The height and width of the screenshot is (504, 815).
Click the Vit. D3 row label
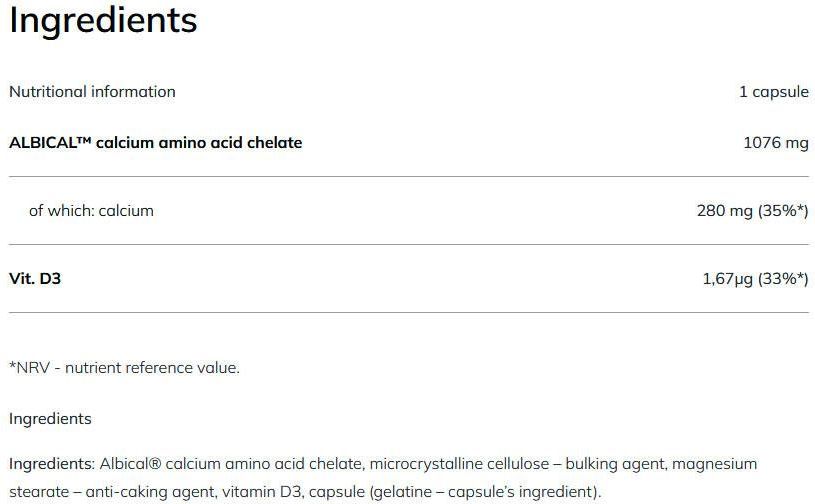35,278
